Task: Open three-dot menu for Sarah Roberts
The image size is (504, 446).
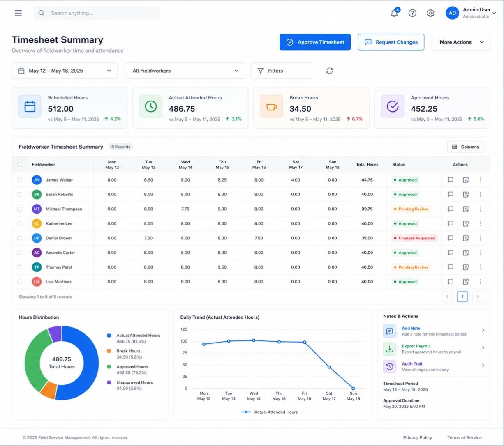Action: (481, 194)
